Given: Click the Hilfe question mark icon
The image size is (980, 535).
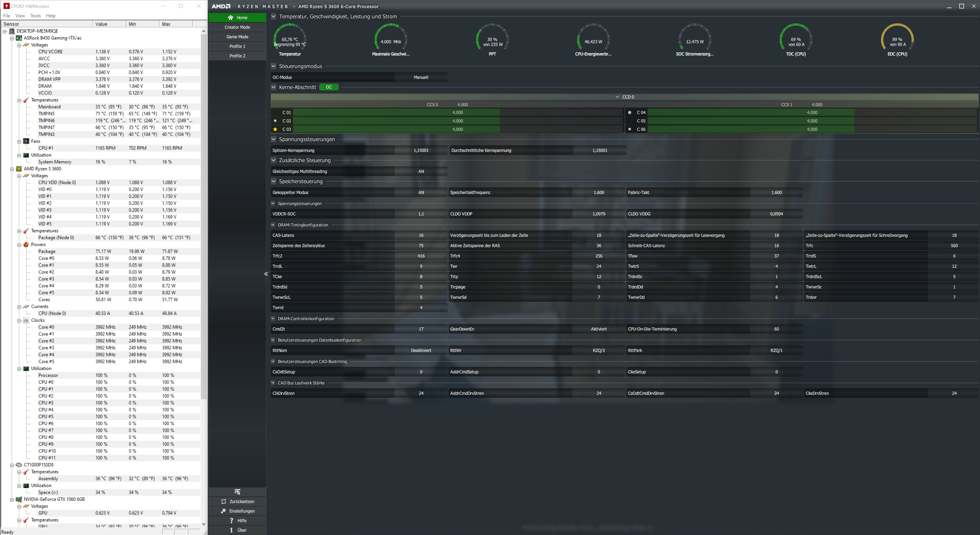Looking at the screenshot, I should point(231,520).
